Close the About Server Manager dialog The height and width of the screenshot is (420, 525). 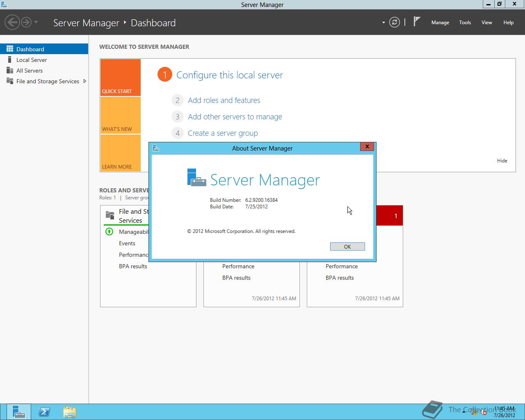[367, 146]
